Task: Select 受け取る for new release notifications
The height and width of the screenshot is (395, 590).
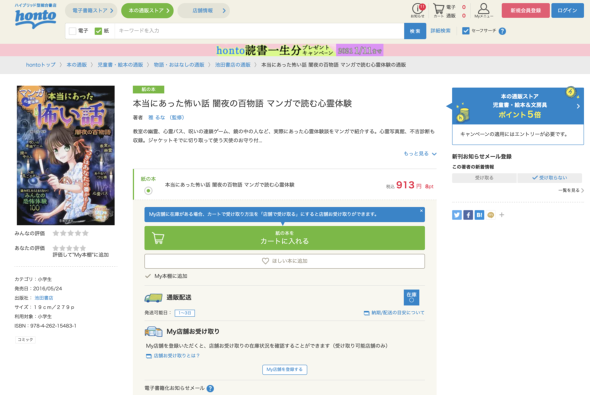Action: pyautogui.click(x=484, y=178)
